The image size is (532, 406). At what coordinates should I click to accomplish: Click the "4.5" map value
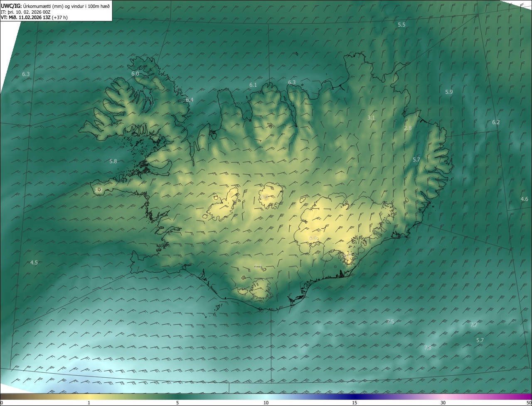(x=34, y=262)
